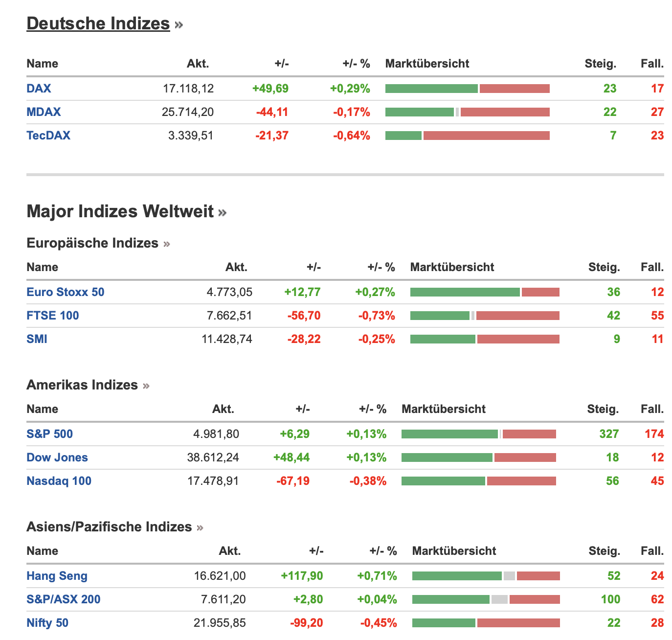Click the DAX index link
The image size is (672, 640).
click(x=39, y=89)
